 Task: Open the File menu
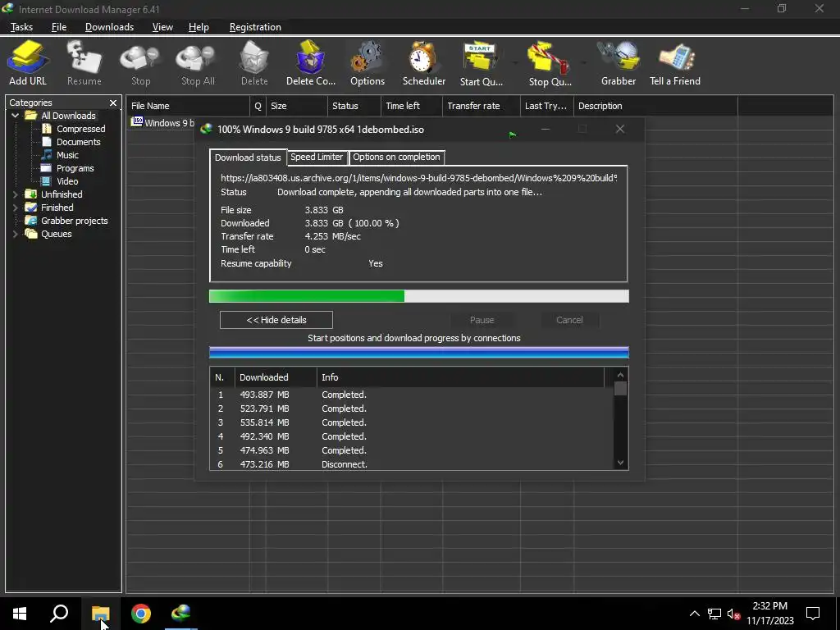tap(59, 27)
